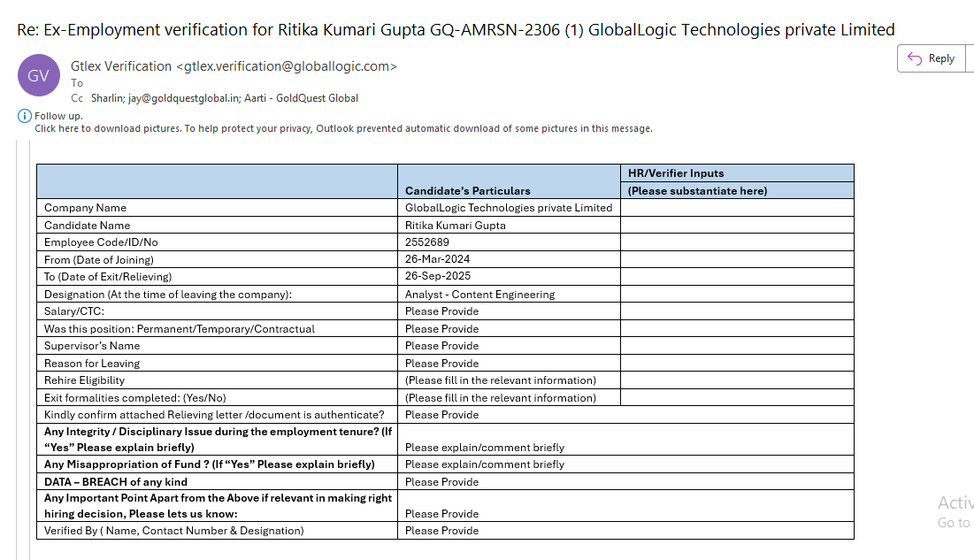The image size is (974, 560).
Task: Click the HR/Verifier Inputs header
Action: click(676, 173)
